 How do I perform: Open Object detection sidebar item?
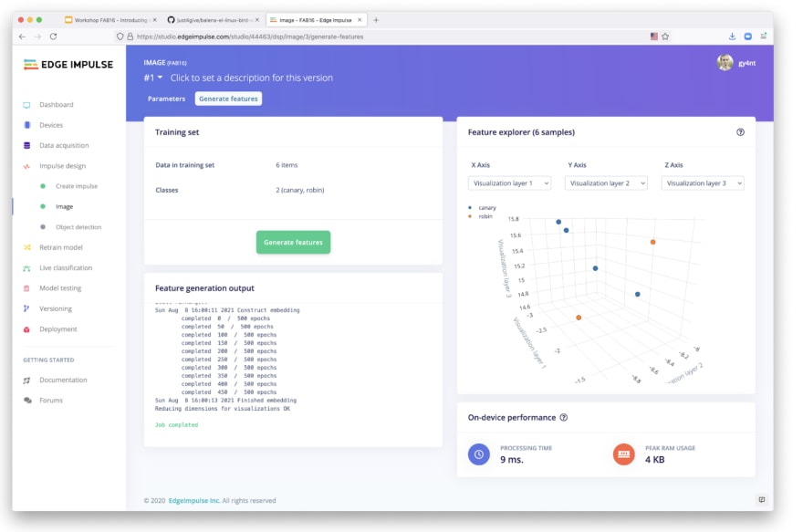click(x=78, y=227)
